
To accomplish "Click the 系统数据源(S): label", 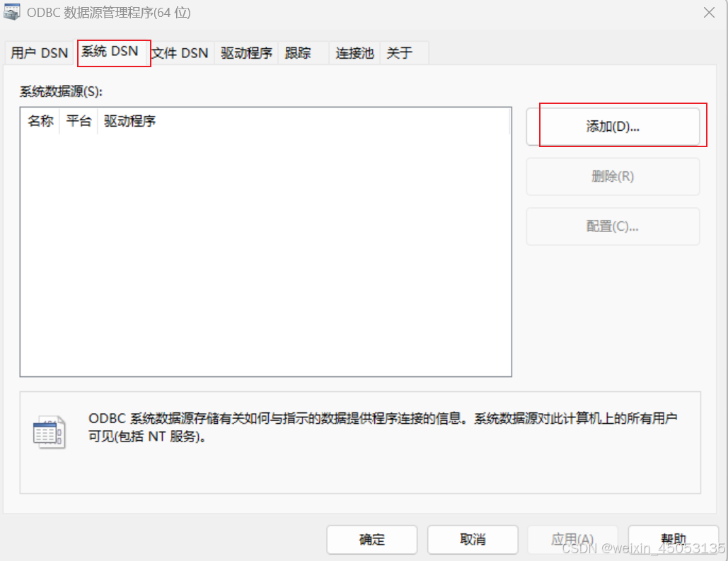I will pos(61,91).
